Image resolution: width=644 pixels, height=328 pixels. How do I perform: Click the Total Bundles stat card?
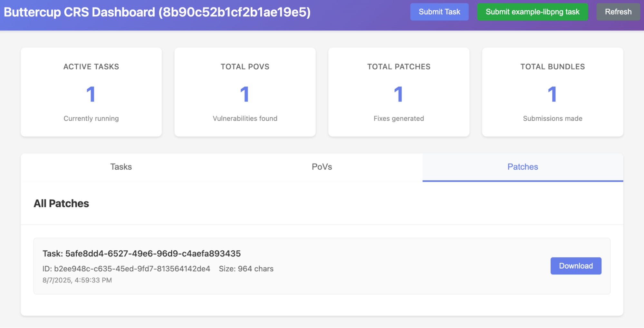coord(553,92)
